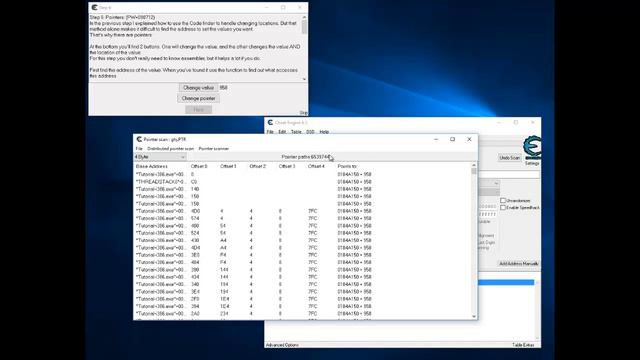Open Advanced Options in Cheat Engine footer
The width and height of the screenshot is (640, 360).
[x=282, y=345]
